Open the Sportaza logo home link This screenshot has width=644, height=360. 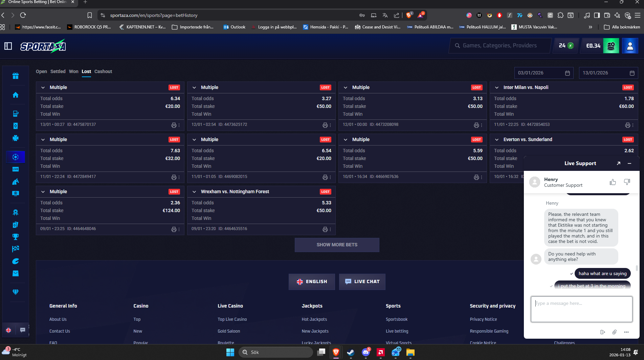(x=43, y=46)
